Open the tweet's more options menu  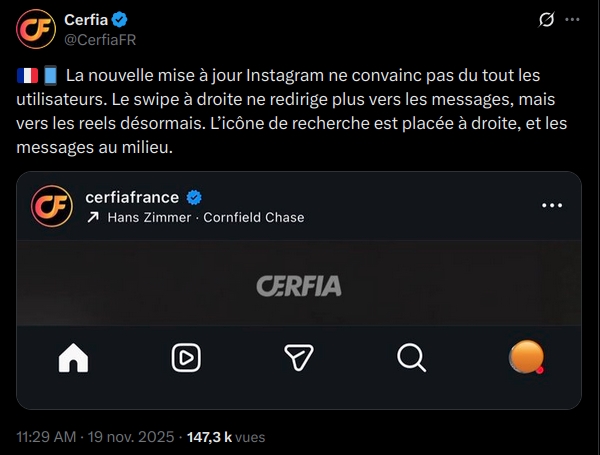point(572,20)
